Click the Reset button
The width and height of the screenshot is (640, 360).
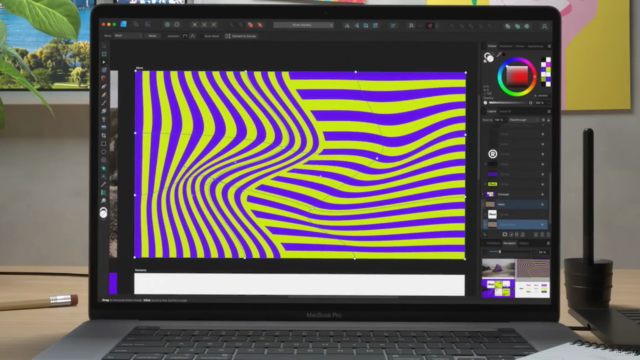coord(152,36)
